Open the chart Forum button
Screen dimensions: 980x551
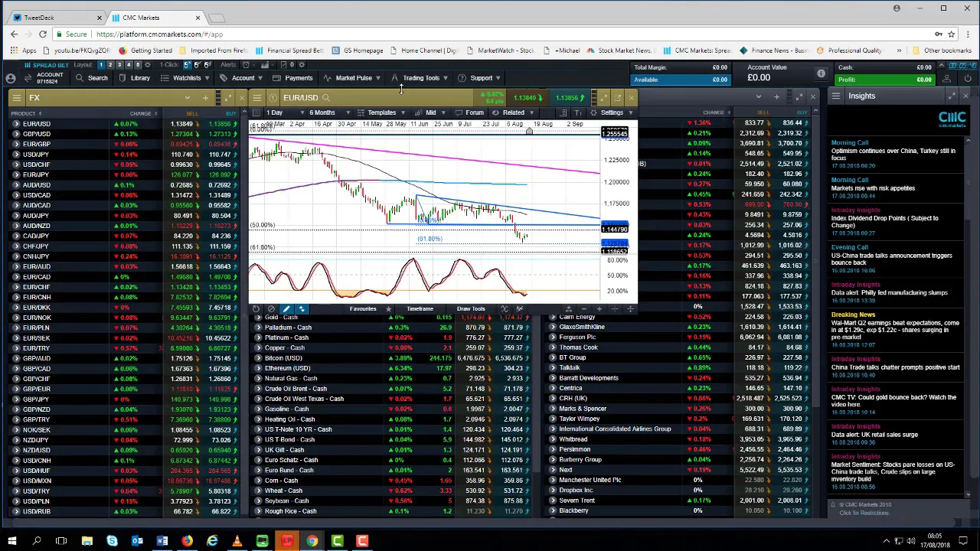[469, 112]
